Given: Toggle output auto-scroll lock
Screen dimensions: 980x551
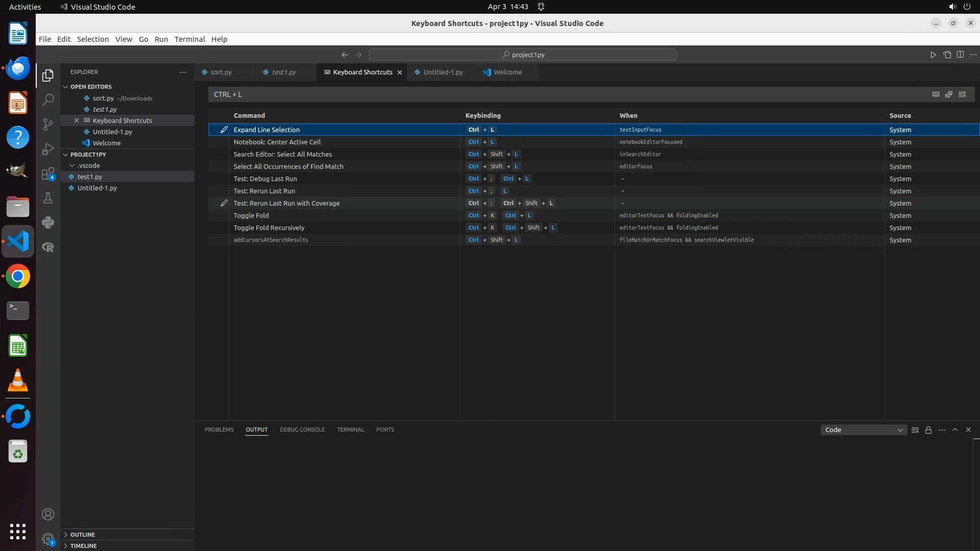Looking at the screenshot, I should coord(928,430).
